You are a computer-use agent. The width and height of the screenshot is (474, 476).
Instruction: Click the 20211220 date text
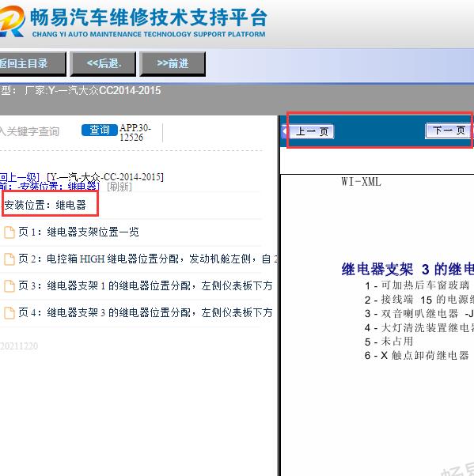click(x=19, y=346)
